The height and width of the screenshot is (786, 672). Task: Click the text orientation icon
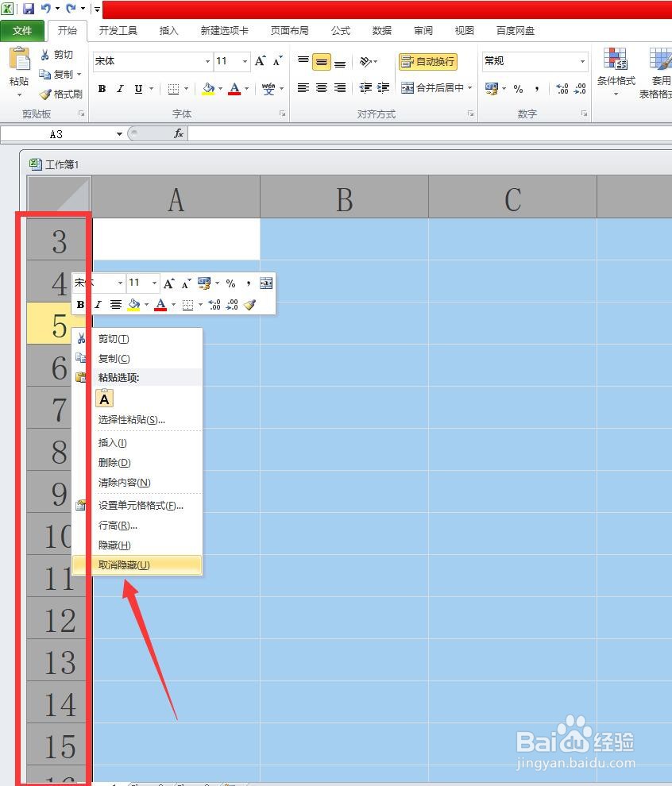[366, 61]
